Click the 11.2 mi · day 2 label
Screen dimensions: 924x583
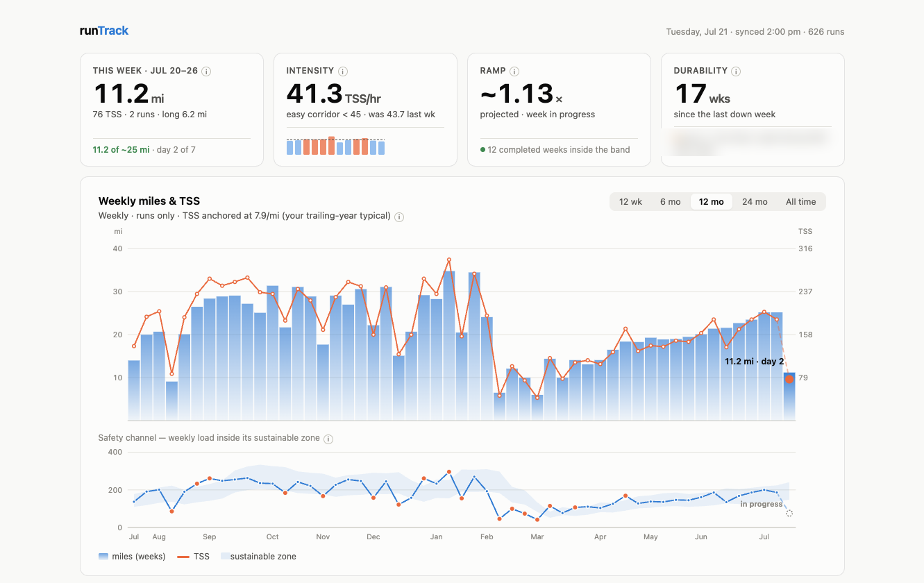coord(754,362)
